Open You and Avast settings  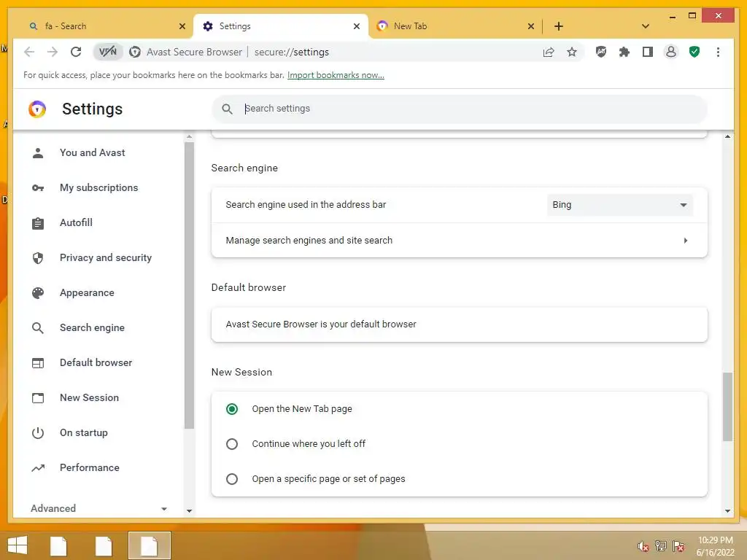pyautogui.click(x=93, y=153)
